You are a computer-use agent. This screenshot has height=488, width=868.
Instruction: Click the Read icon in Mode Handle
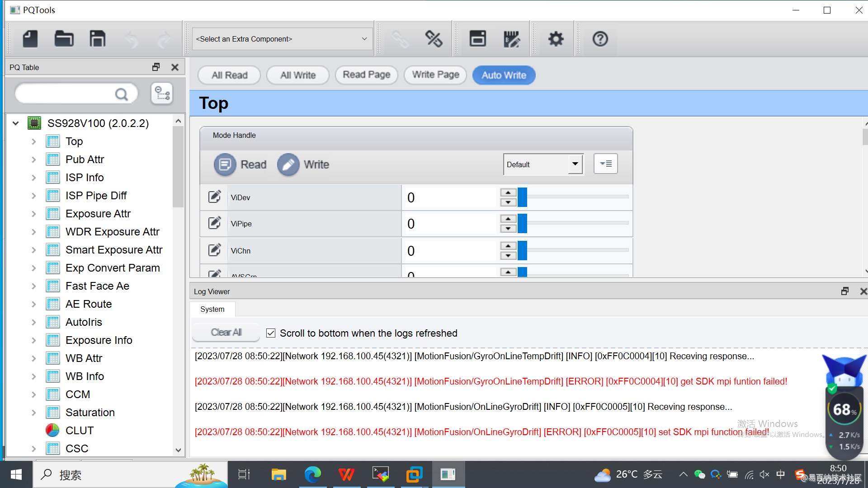225,164
